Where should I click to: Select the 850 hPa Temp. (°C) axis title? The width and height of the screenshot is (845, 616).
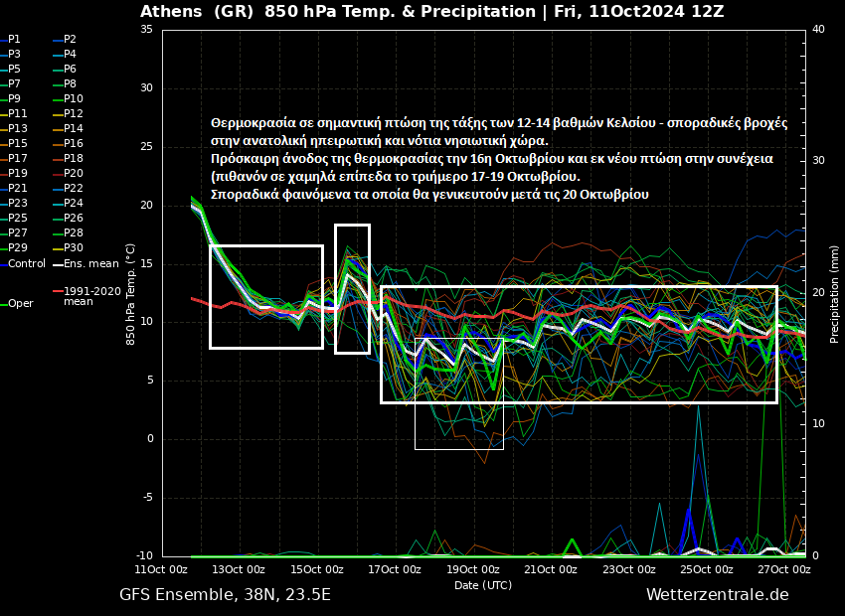coord(131,292)
